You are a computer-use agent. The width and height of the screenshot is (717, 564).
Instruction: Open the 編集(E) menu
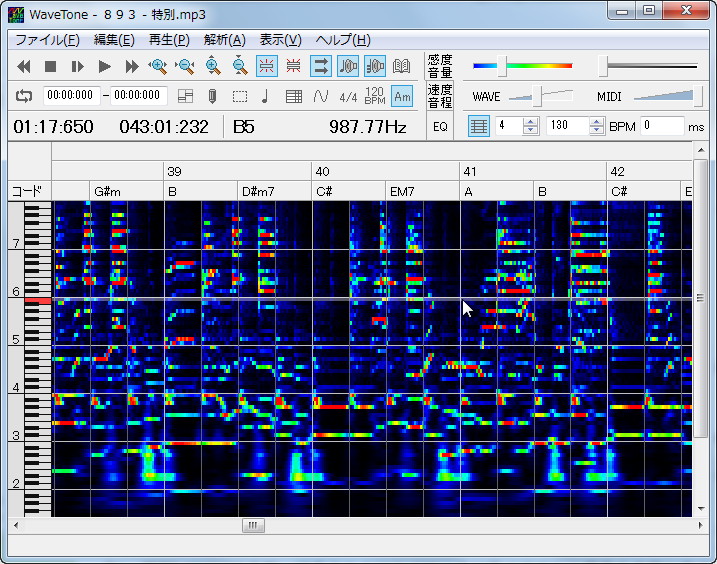[x=114, y=40]
